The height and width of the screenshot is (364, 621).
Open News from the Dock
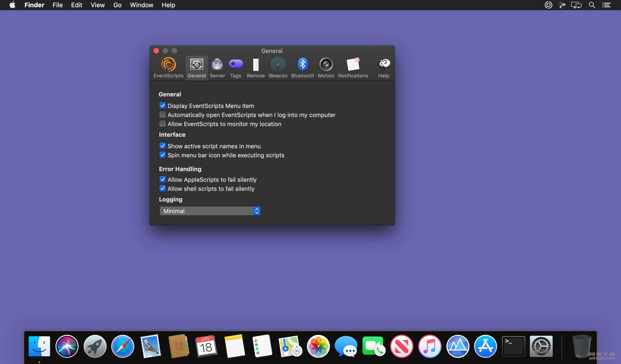click(402, 346)
